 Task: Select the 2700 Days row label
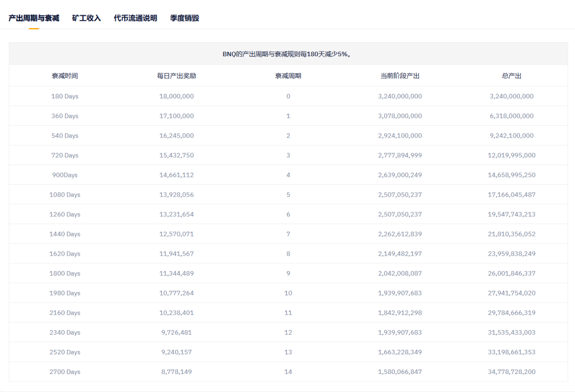point(65,372)
